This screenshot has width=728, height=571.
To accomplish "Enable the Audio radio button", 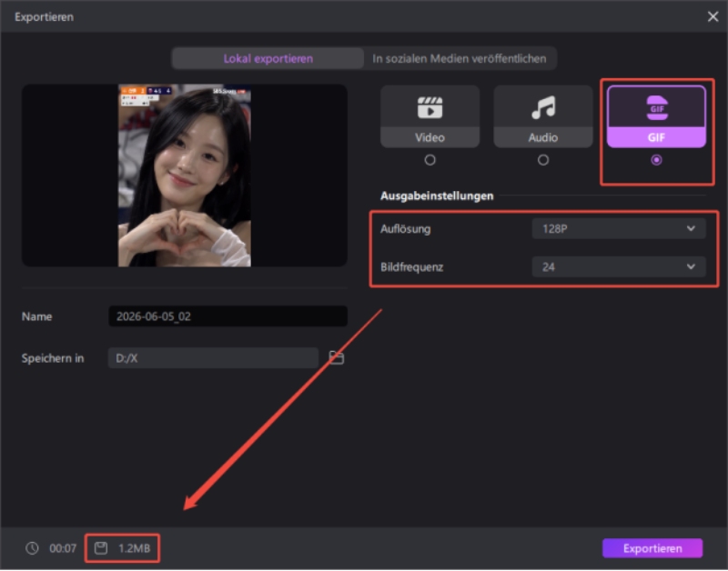I will point(542,160).
